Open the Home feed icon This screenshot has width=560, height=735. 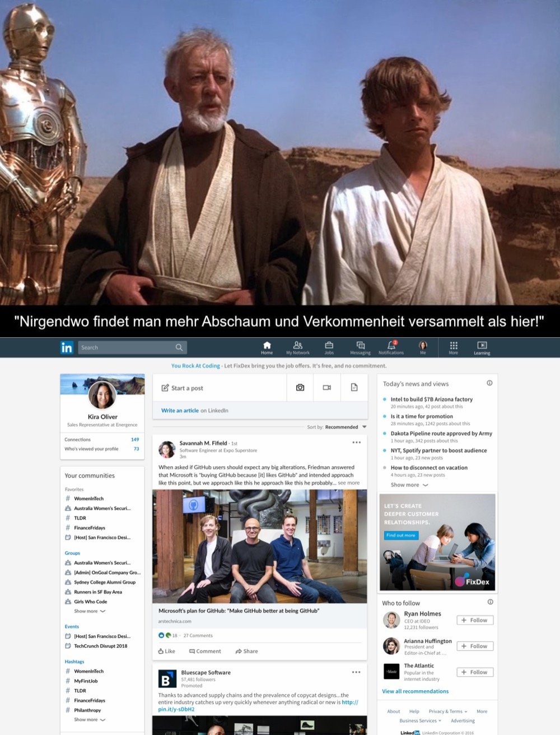pos(267,346)
